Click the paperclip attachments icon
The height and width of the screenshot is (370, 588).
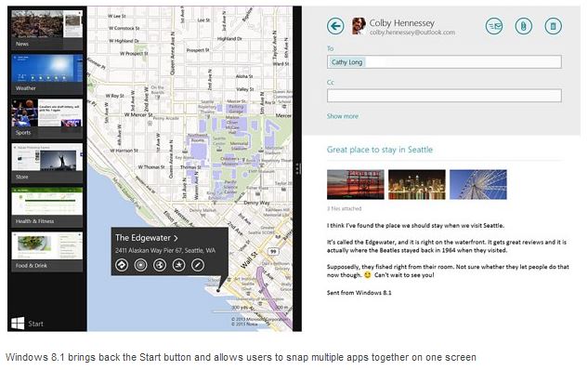(524, 26)
